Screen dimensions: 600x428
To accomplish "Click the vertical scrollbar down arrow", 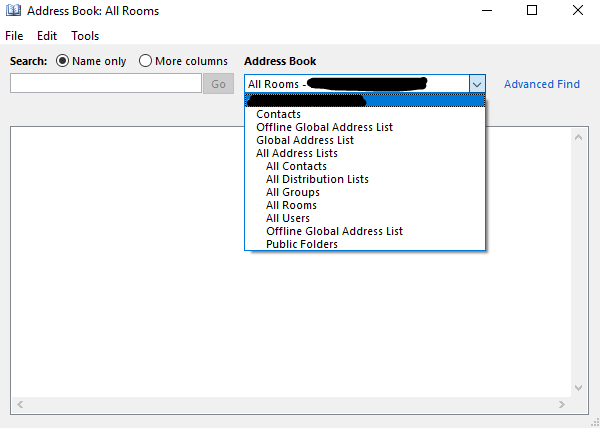I will click(x=578, y=388).
